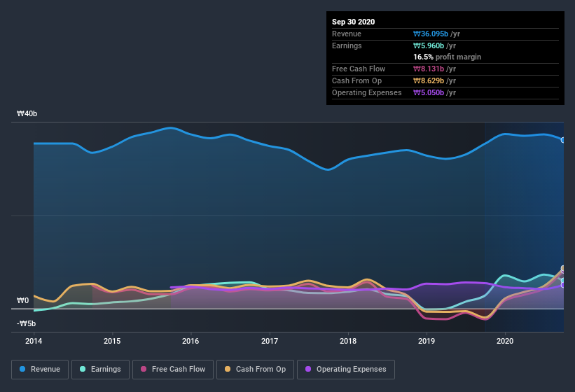This screenshot has width=575, height=392.
Task: Click the 2018 x-axis label
Action: 347,341
